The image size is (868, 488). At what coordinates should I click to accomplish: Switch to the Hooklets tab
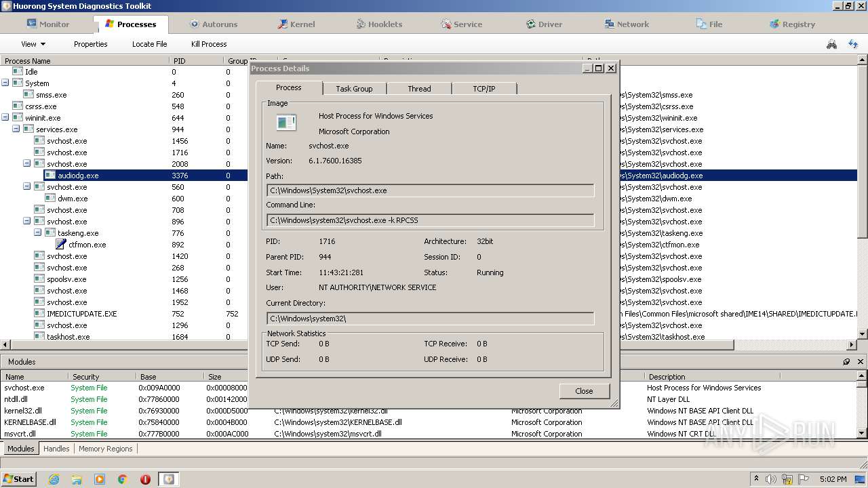pyautogui.click(x=379, y=24)
